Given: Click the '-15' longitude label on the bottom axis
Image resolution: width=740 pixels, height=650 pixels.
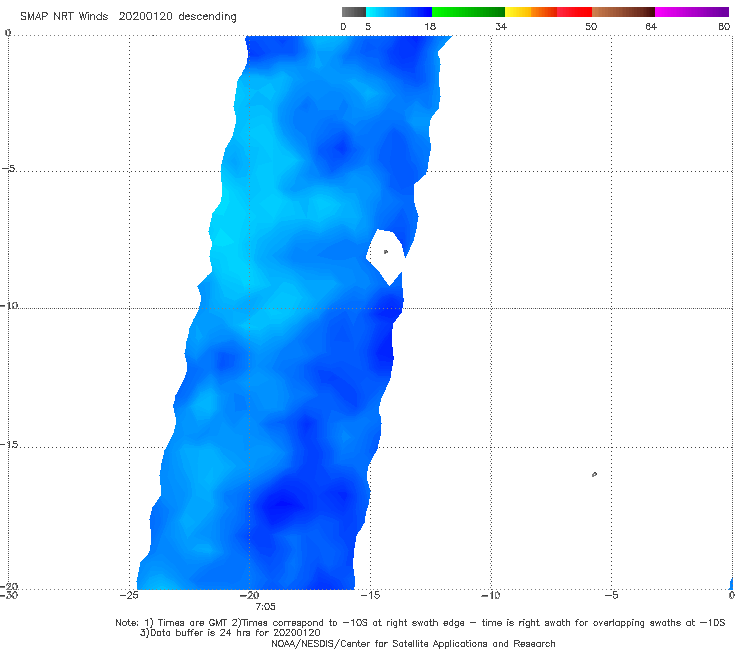Looking at the screenshot, I should (370, 595).
